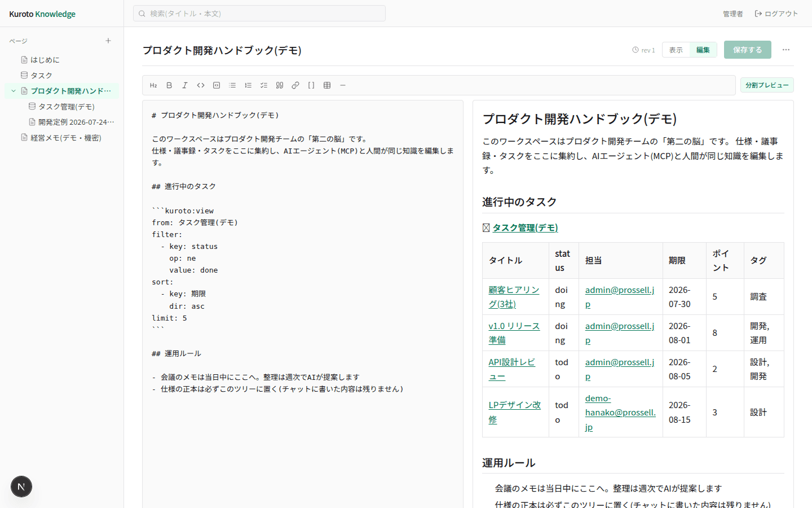Open the three-dots more options menu

pyautogui.click(x=786, y=50)
